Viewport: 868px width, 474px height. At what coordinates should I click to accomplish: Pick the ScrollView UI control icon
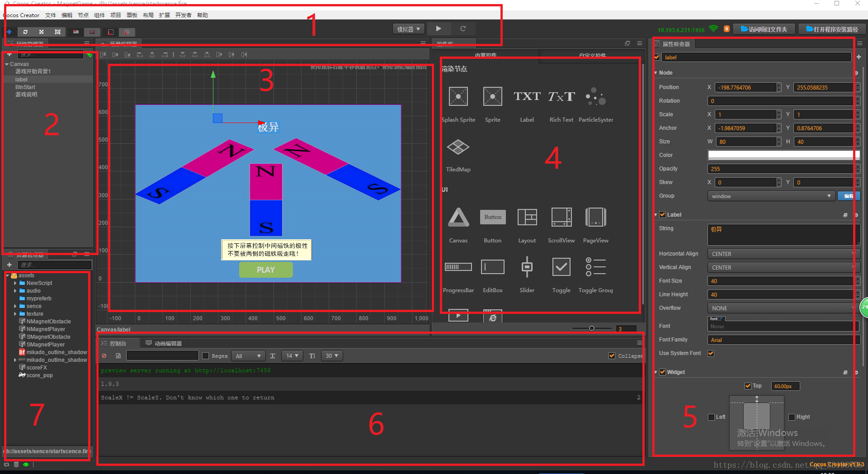click(561, 217)
